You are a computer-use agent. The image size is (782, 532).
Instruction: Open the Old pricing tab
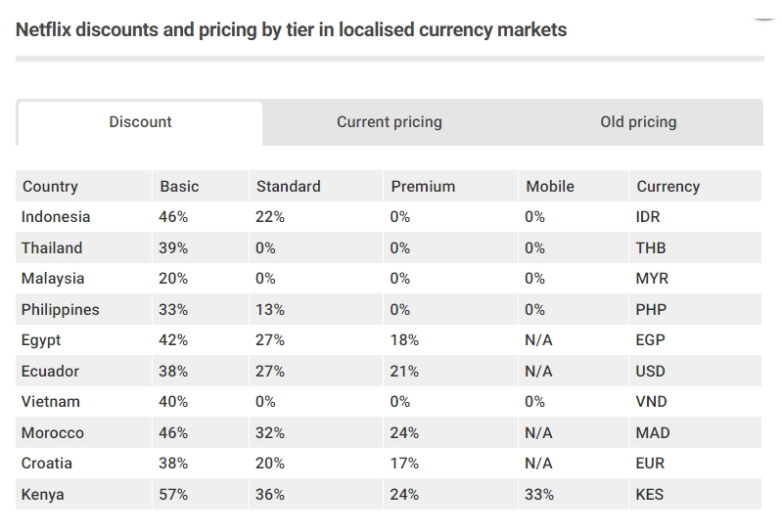(638, 122)
